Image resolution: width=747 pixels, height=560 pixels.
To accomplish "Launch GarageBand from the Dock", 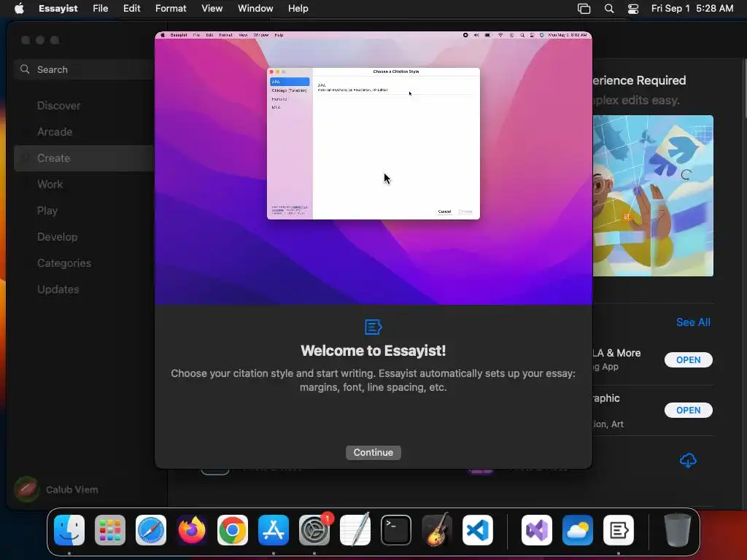I will (437, 530).
